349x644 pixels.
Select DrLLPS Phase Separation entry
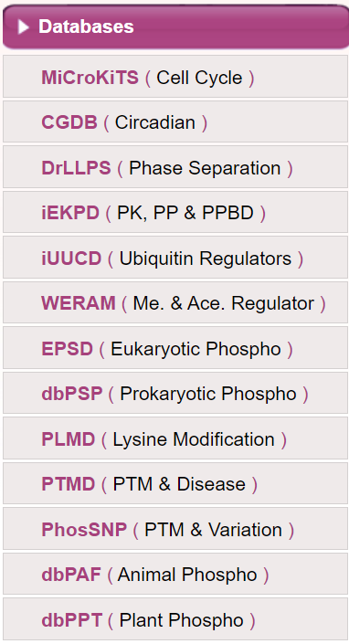[175, 167]
